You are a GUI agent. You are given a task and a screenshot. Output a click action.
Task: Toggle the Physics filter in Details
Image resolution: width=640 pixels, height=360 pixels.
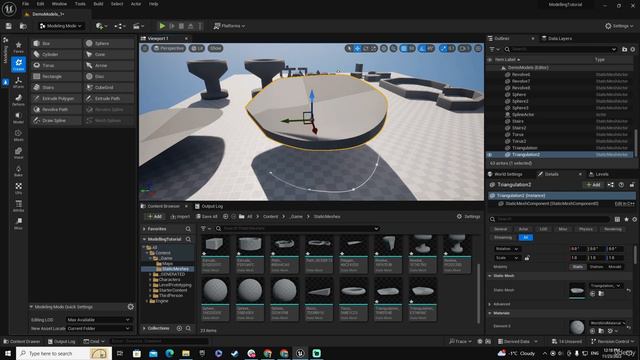[x=586, y=229]
